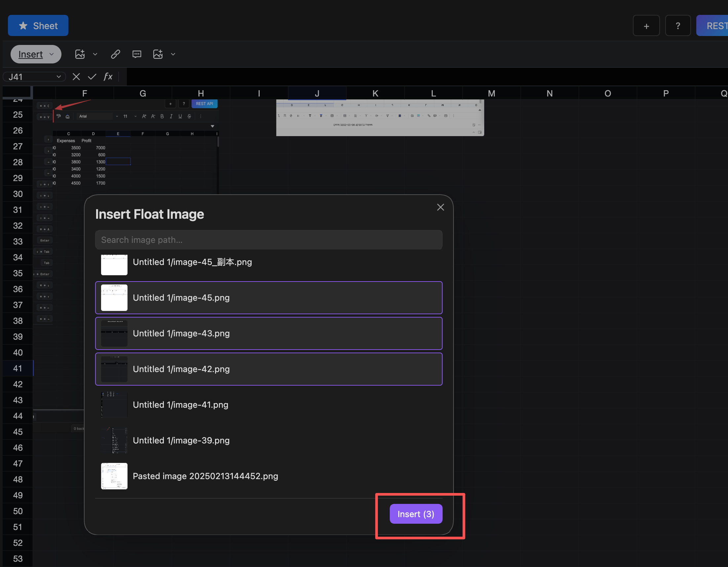
Task: Expand the arrow beside second image icon
Action: click(x=173, y=54)
